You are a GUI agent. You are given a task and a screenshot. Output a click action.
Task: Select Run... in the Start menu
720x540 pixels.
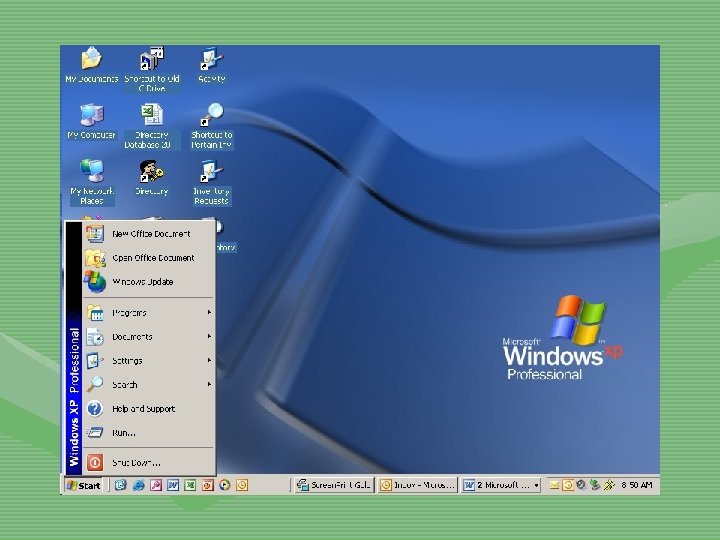click(x=149, y=432)
